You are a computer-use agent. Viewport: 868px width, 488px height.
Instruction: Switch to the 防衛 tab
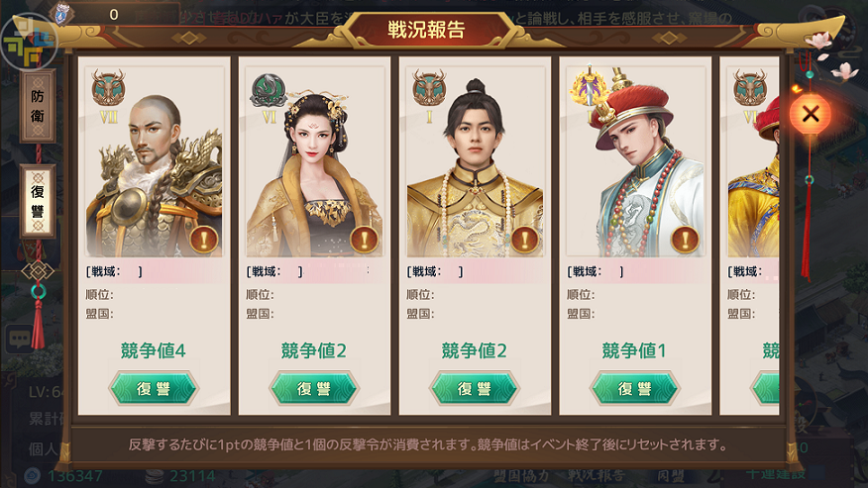[x=38, y=106]
